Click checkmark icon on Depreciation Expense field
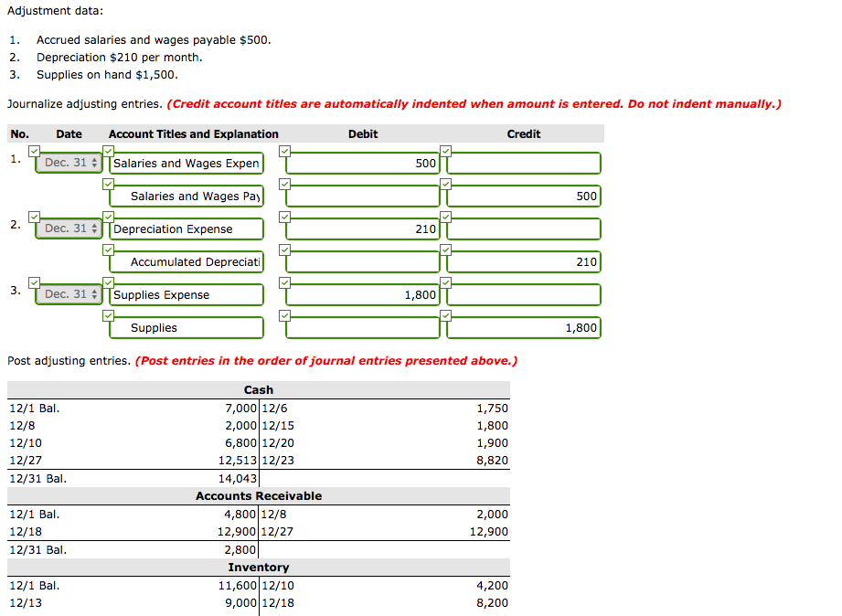This screenshot has width=842, height=616. pos(109,217)
